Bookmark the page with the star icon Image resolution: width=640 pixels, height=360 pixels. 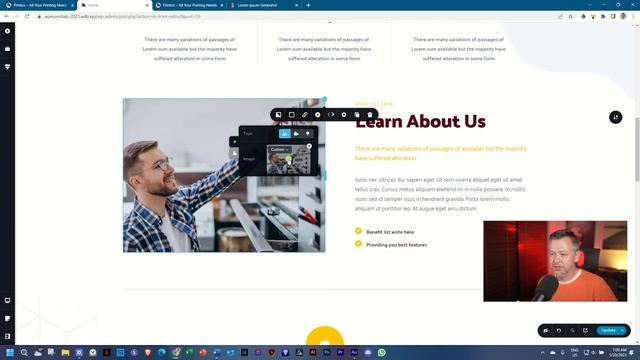click(571, 16)
